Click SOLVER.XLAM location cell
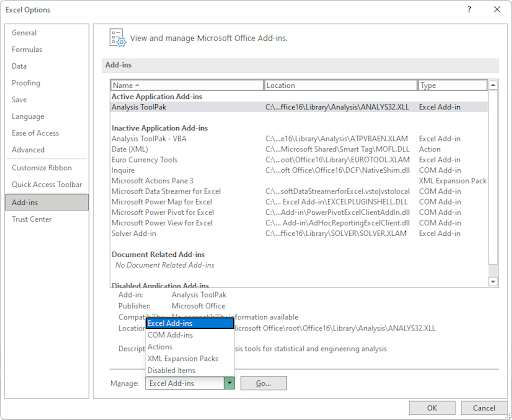 [336, 233]
